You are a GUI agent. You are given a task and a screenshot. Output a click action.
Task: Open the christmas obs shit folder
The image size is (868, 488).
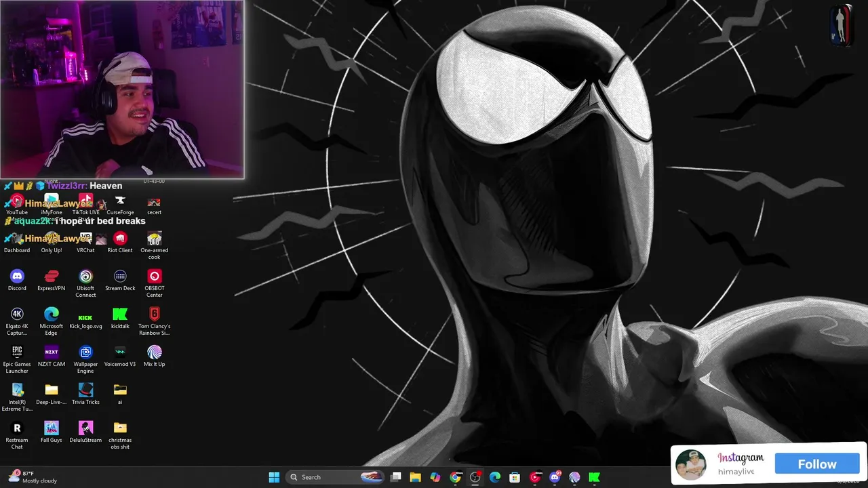click(120, 435)
